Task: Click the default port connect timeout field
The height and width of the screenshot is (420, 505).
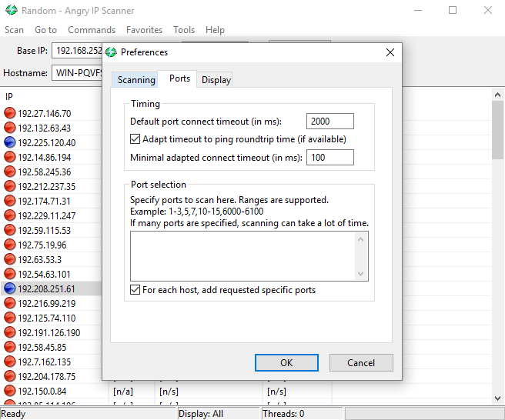Action: (x=329, y=121)
